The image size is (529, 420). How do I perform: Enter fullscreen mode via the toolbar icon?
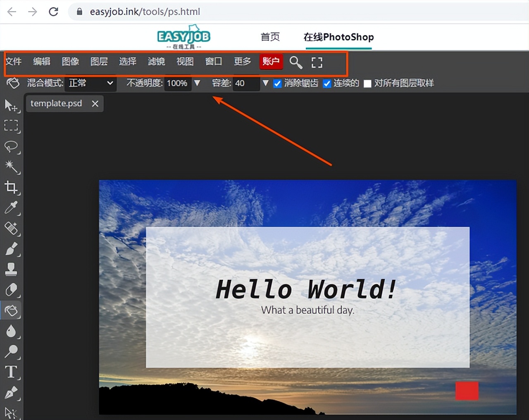click(x=317, y=62)
